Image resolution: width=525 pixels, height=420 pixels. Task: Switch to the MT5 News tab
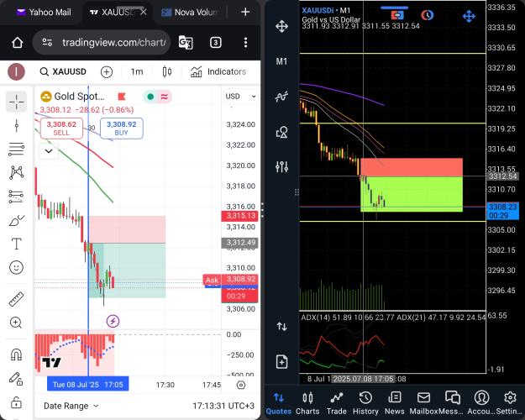pyautogui.click(x=395, y=403)
